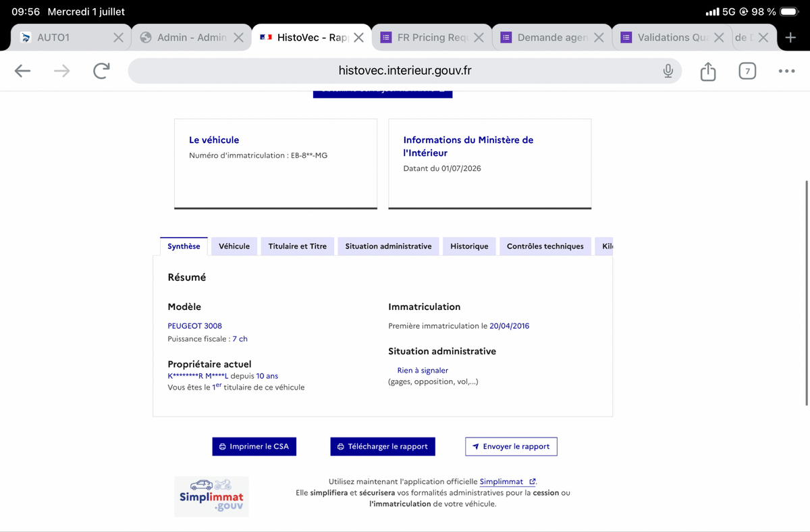Image resolution: width=810 pixels, height=532 pixels.
Task: Reload the HistoVec page
Action: 101,71
